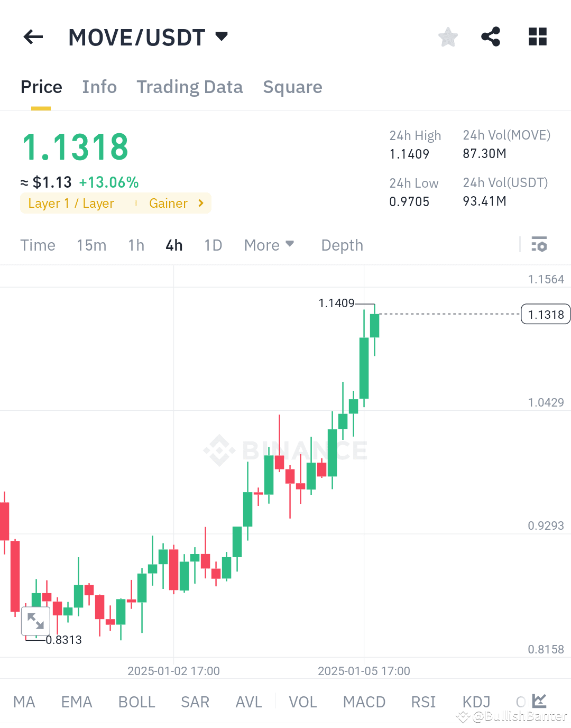Image resolution: width=571 pixels, height=728 pixels.
Task: Enable the RSI indicator
Action: 423,702
